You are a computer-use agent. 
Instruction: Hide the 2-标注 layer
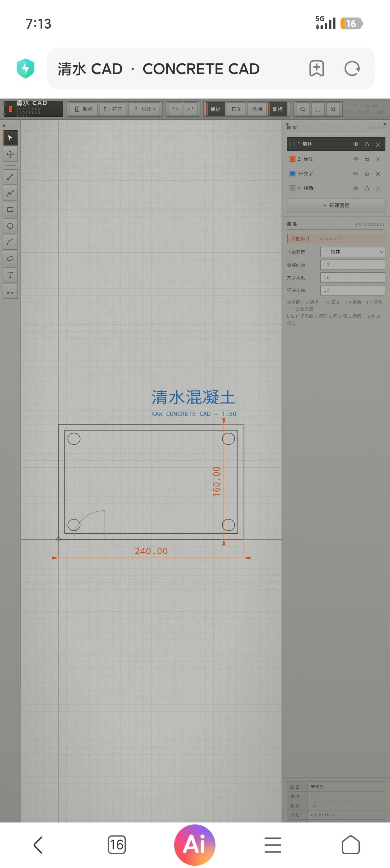356,159
